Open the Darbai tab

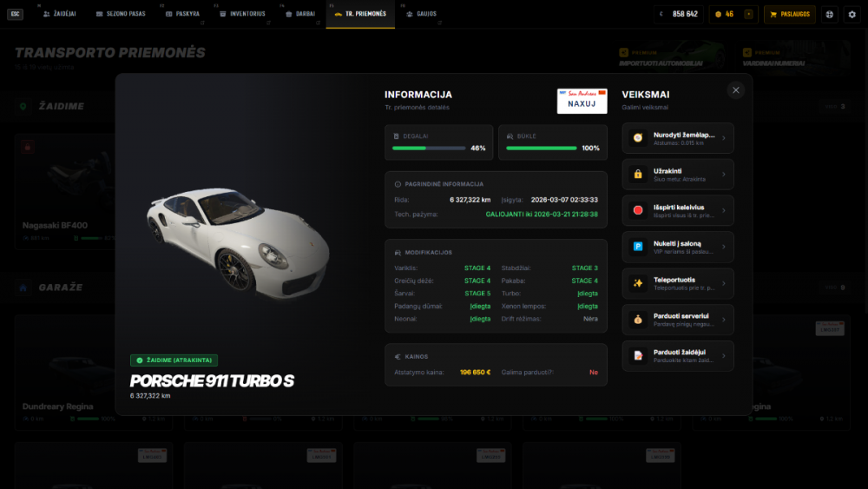[x=300, y=14]
